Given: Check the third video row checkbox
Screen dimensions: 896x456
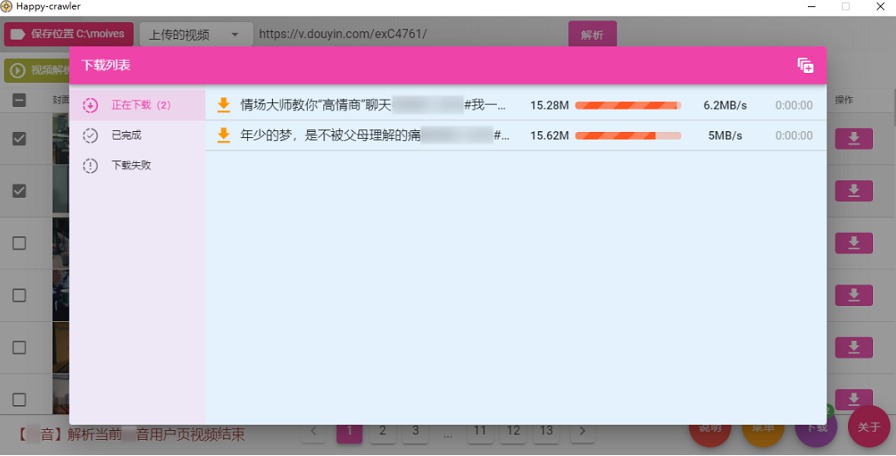Looking at the screenshot, I should pyautogui.click(x=19, y=243).
